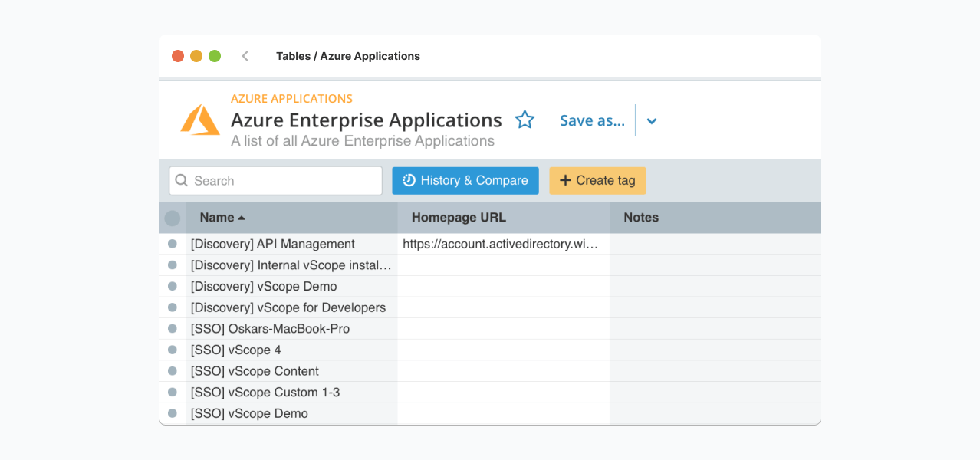
Task: Select the [SSO] vScope Content cell
Action: pyautogui.click(x=291, y=371)
